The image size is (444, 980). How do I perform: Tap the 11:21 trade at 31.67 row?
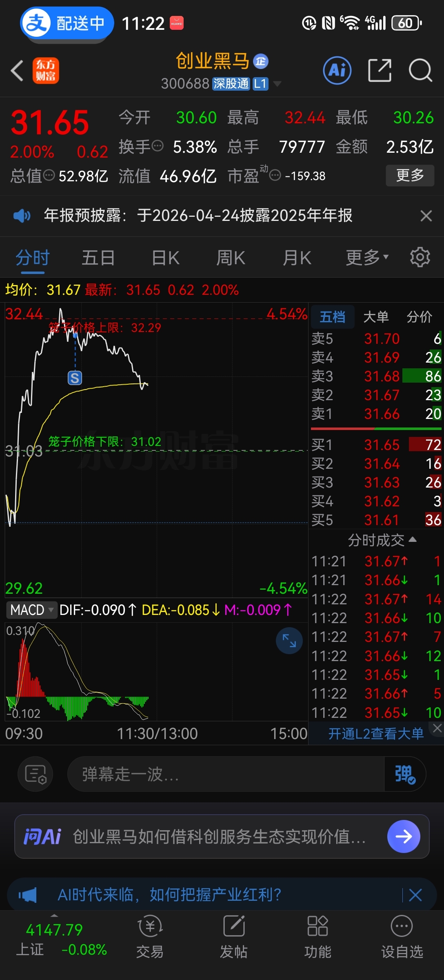click(376, 561)
